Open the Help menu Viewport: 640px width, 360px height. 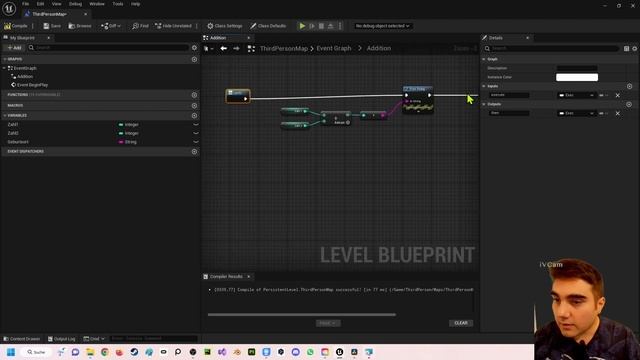coord(136,4)
